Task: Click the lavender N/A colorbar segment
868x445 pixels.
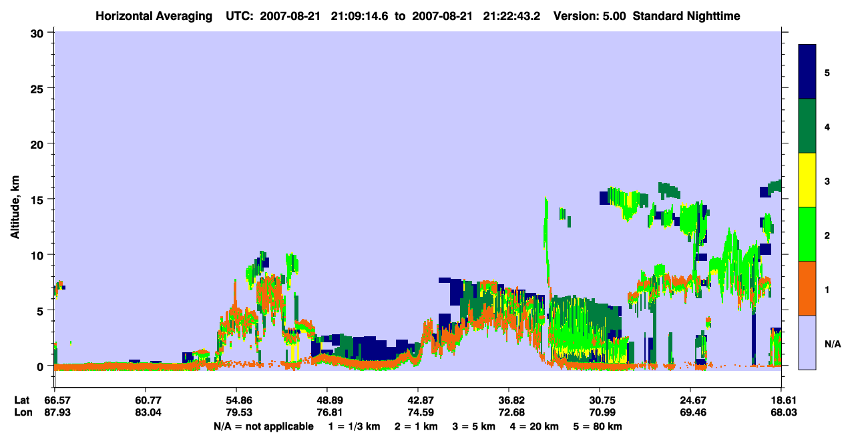Action: pos(807,342)
